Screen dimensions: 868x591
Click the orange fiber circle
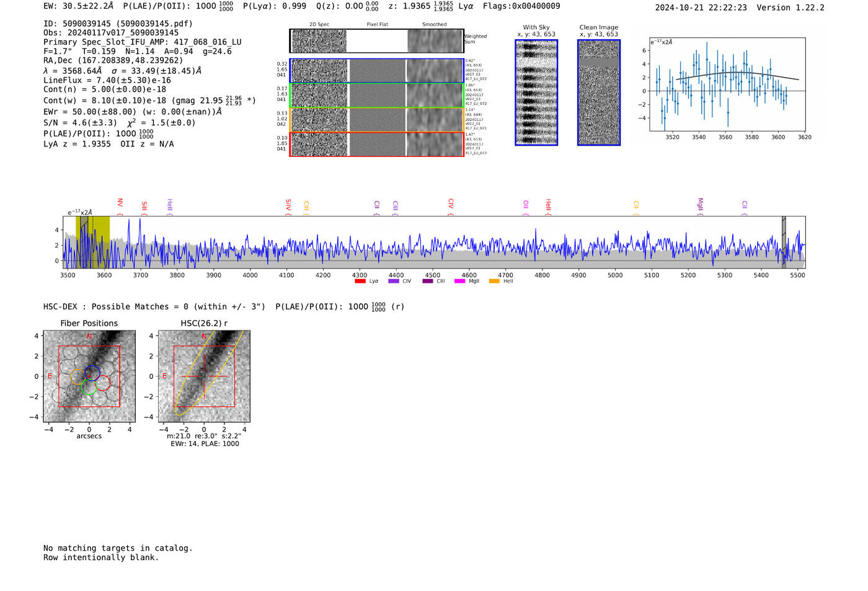(x=77, y=377)
